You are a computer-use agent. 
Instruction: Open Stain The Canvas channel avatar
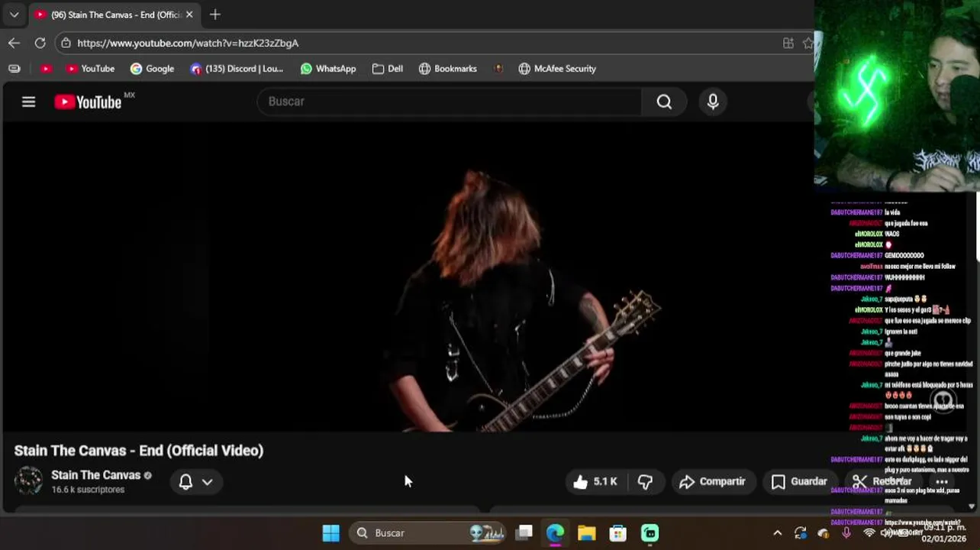point(28,481)
